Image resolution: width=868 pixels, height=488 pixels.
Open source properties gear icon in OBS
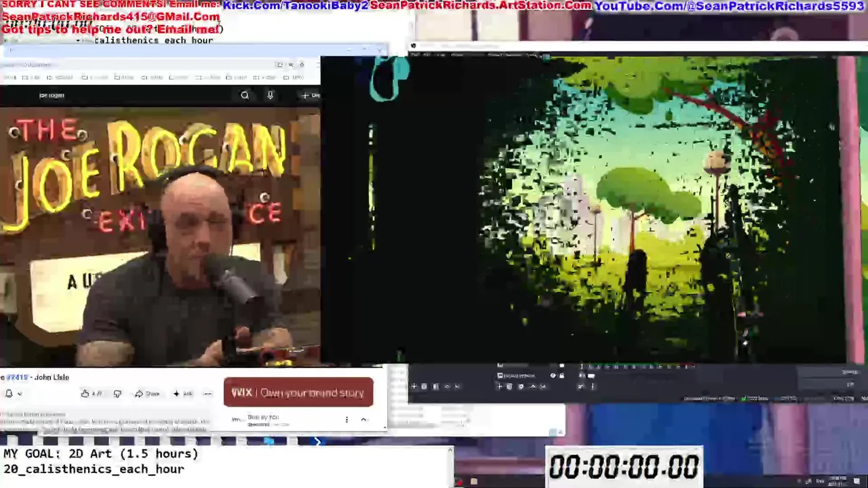[x=521, y=386]
